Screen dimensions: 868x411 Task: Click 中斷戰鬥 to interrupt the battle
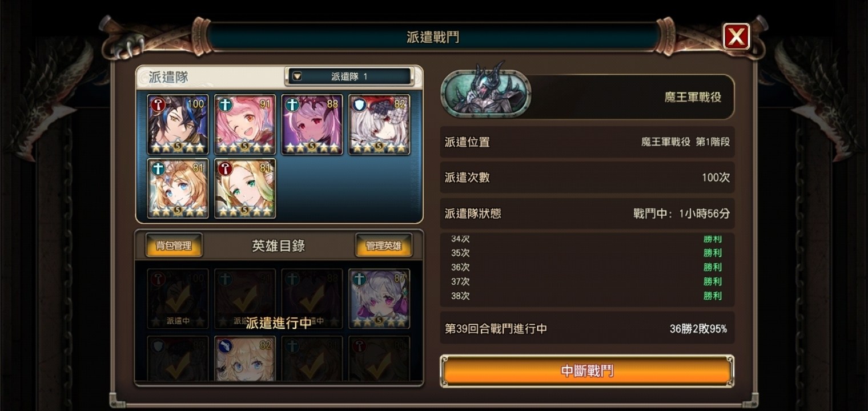coord(587,371)
